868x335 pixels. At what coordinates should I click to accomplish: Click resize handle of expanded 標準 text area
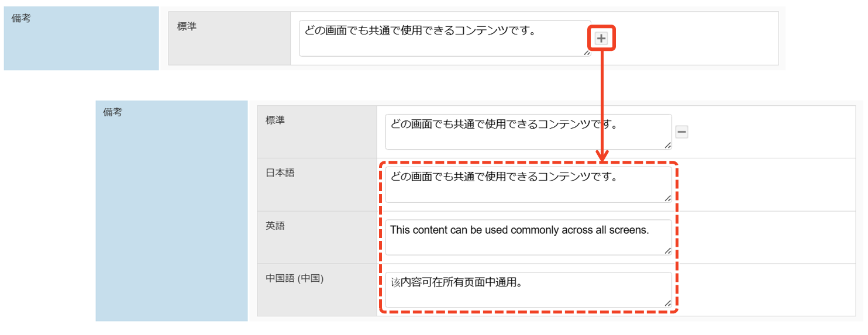coord(667,145)
